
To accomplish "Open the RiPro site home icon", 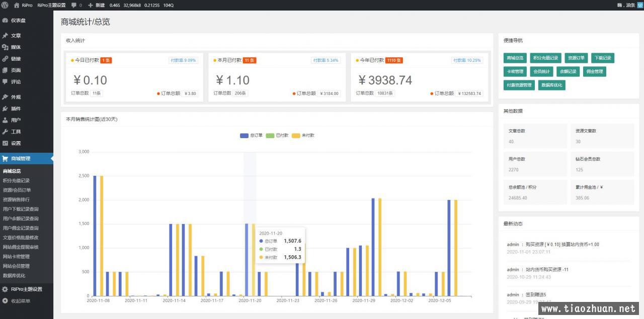I will pos(17,5).
